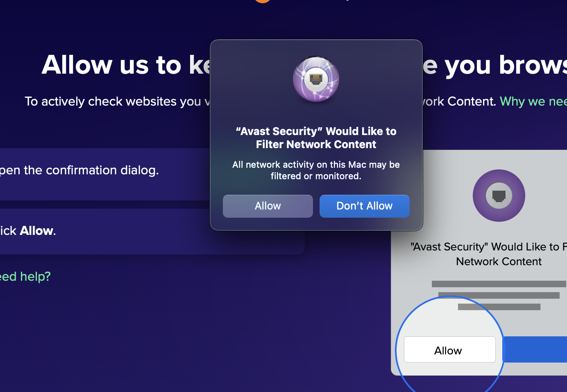Click the white Allow button in the illustration
Viewport: 567px width, 392px height.
[449, 350]
